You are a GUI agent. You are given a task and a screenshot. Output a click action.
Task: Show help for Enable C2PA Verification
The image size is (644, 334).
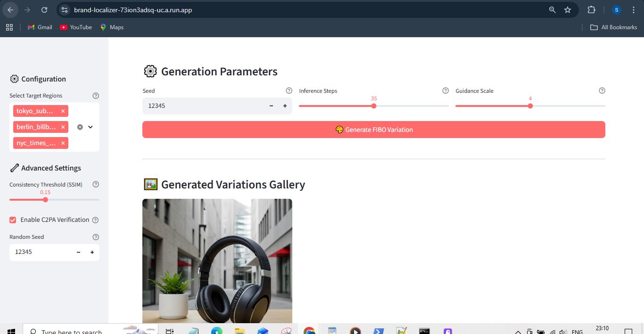click(95, 220)
